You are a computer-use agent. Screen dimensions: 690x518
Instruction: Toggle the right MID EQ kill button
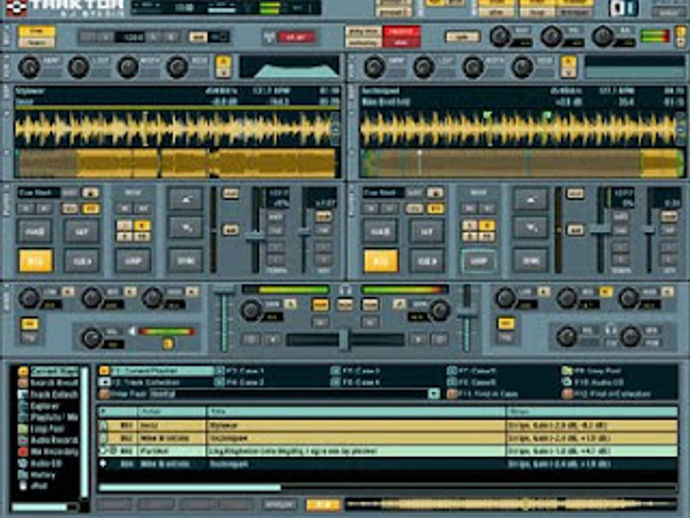606,292
